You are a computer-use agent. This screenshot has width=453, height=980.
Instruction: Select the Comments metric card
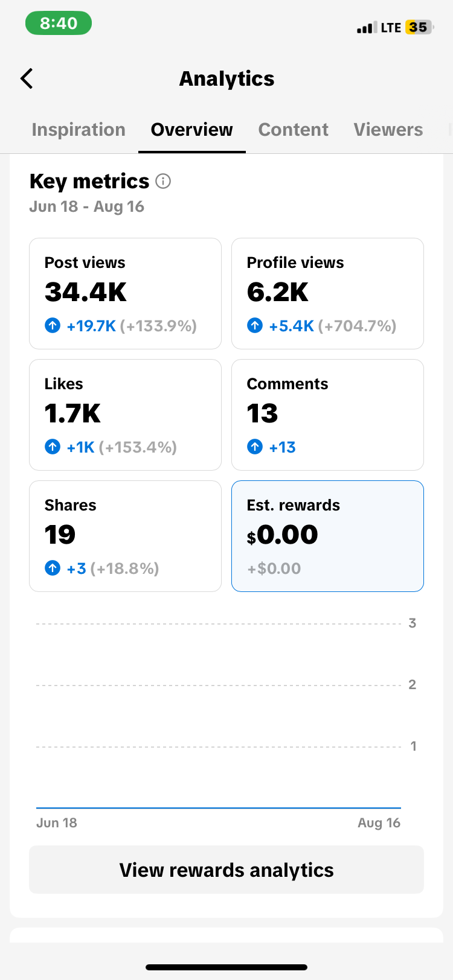pos(327,415)
